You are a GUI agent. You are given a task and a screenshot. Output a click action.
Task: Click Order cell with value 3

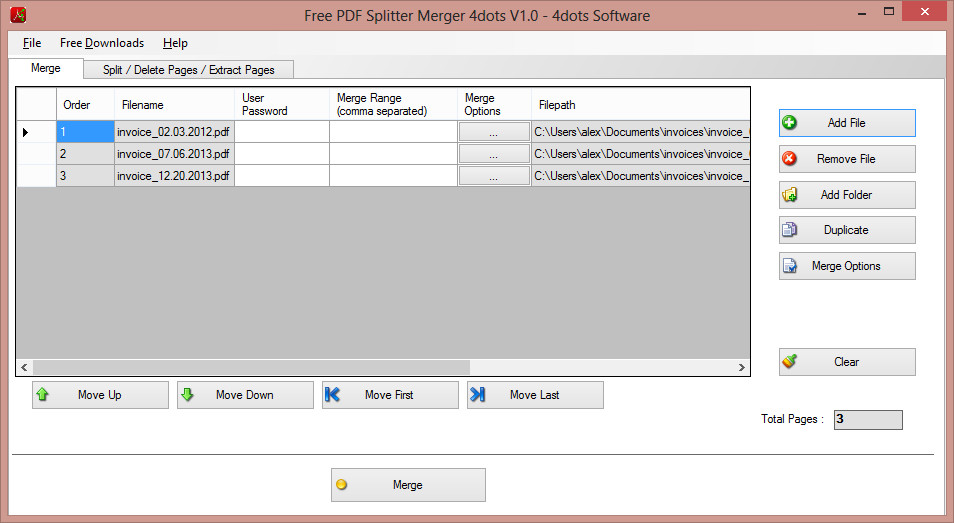coord(85,176)
